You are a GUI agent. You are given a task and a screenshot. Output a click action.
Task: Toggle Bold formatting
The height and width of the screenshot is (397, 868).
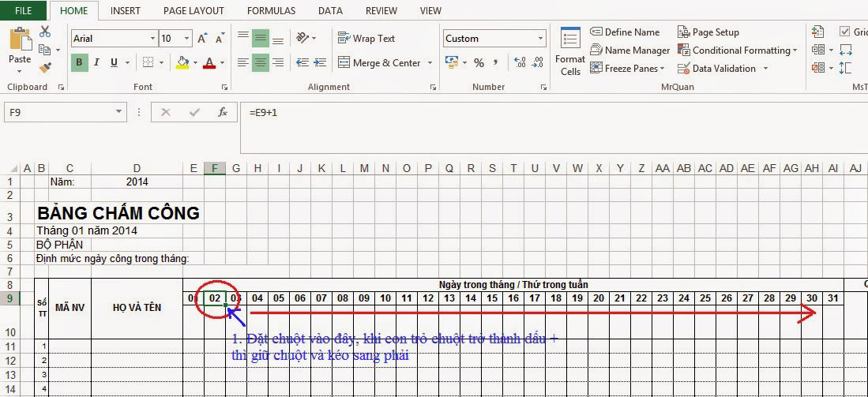click(79, 62)
